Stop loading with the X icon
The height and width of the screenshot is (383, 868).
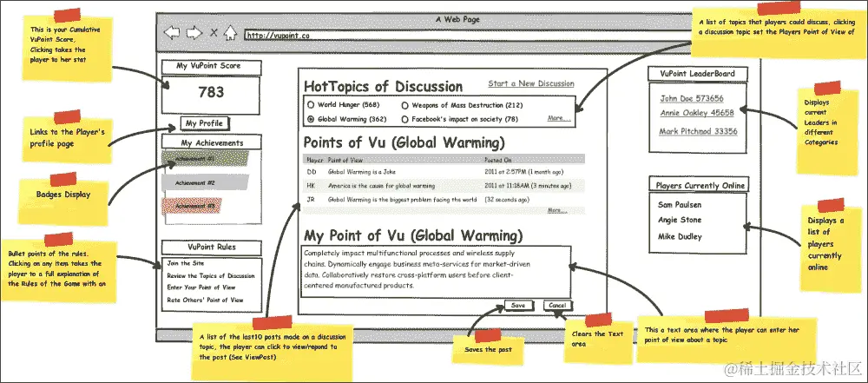214,33
